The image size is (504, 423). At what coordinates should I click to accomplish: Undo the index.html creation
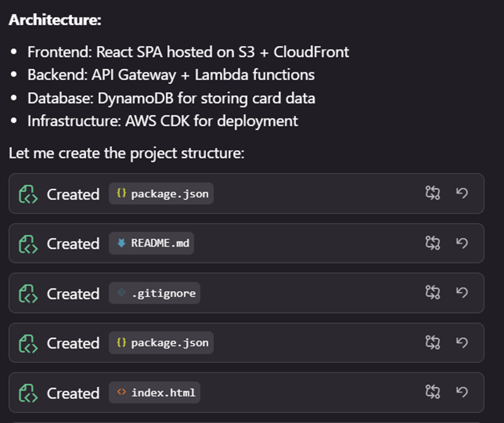[x=462, y=392]
